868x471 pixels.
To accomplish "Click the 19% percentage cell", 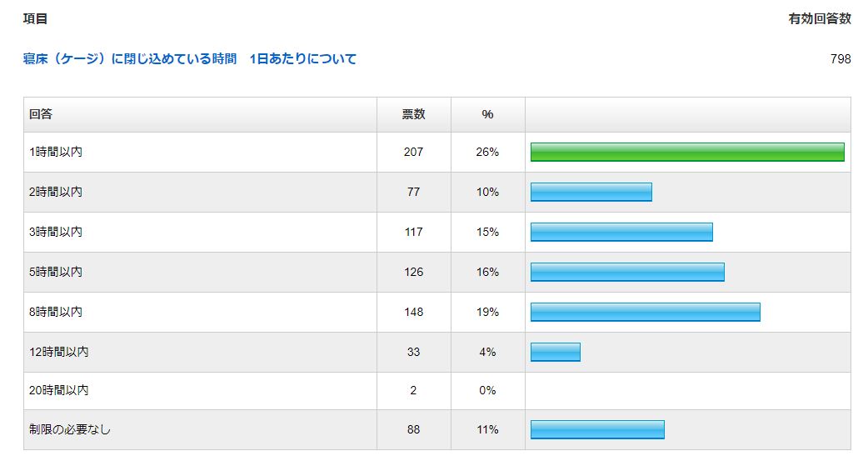I will click(x=487, y=312).
